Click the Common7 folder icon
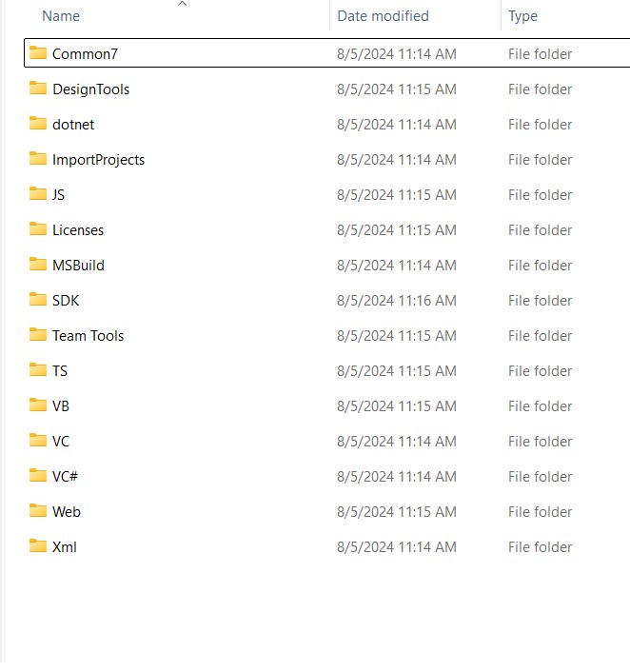Image resolution: width=630 pixels, height=672 pixels. (x=38, y=53)
